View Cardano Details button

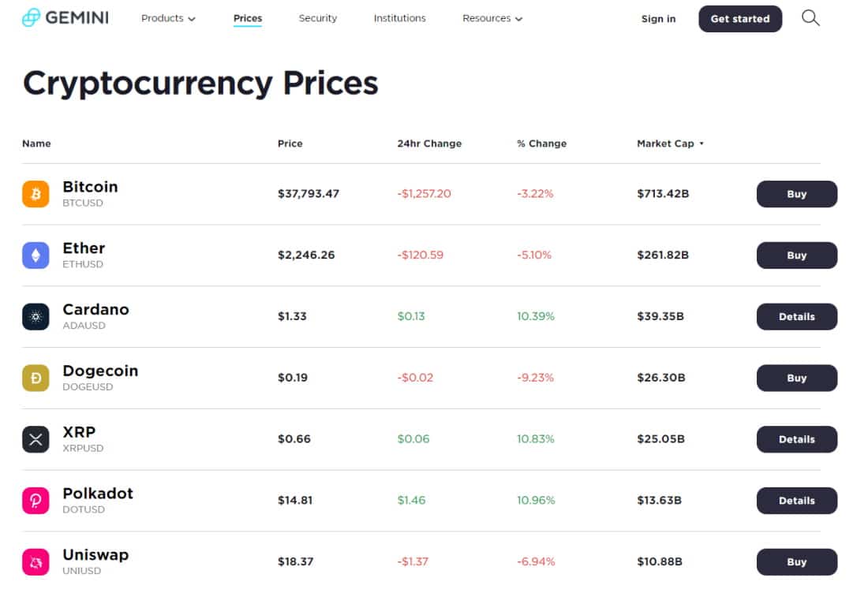tap(797, 317)
